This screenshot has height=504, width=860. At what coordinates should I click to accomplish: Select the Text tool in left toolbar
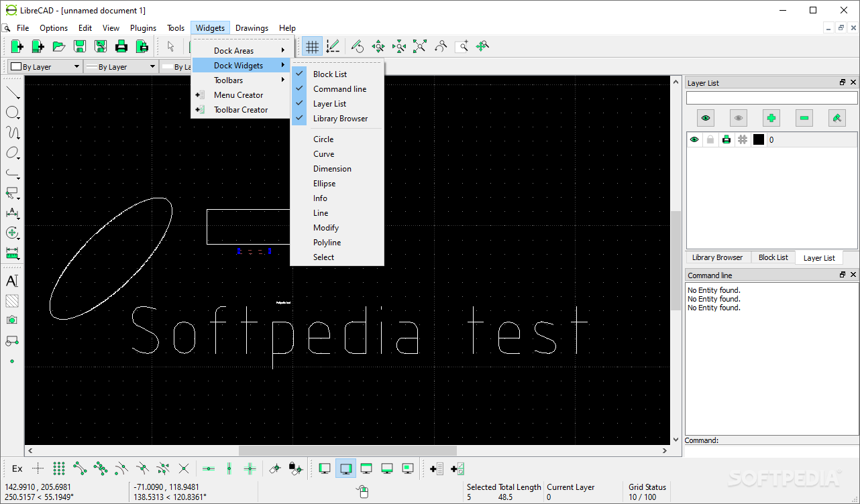(x=12, y=281)
